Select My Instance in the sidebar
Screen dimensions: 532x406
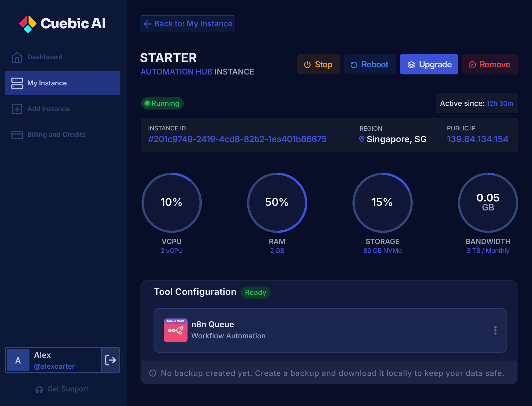[62, 83]
